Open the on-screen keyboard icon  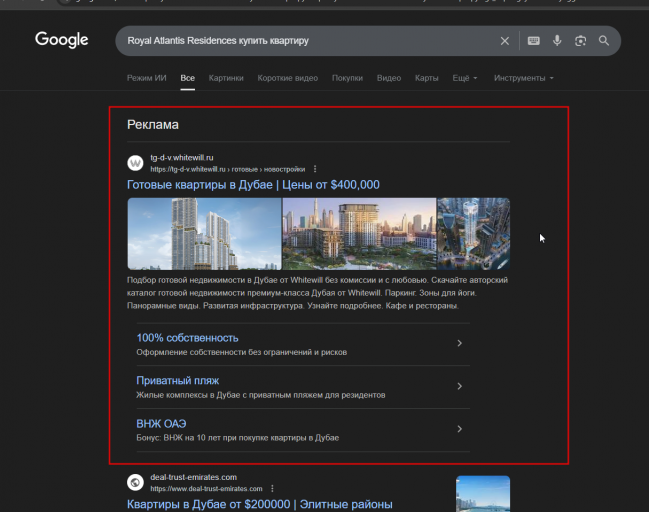[534, 41]
